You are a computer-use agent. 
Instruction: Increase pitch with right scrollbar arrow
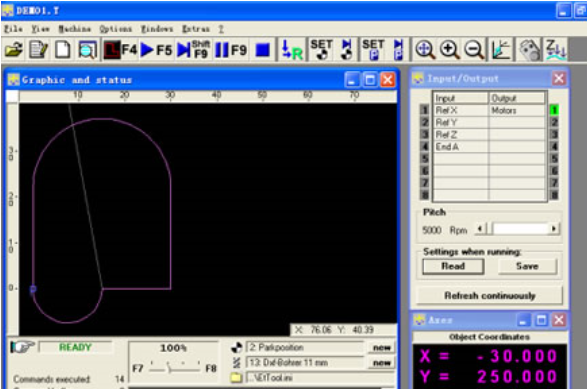(x=554, y=228)
